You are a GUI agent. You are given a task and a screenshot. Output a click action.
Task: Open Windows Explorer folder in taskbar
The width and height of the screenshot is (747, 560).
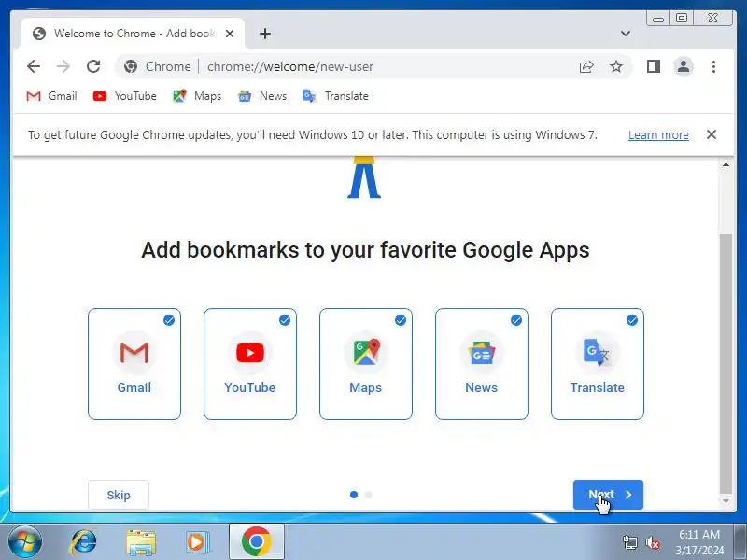141,542
